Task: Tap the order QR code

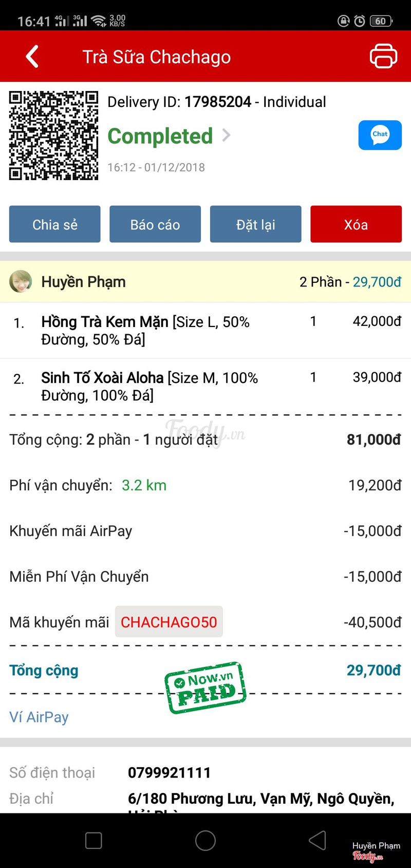Action: click(53, 136)
